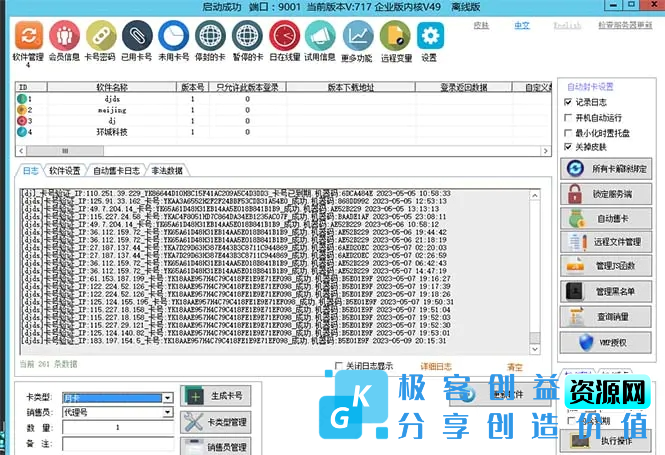The width and height of the screenshot is (665, 455).
Task: Click the 数量 quantity input field
Action: pyautogui.click(x=118, y=427)
